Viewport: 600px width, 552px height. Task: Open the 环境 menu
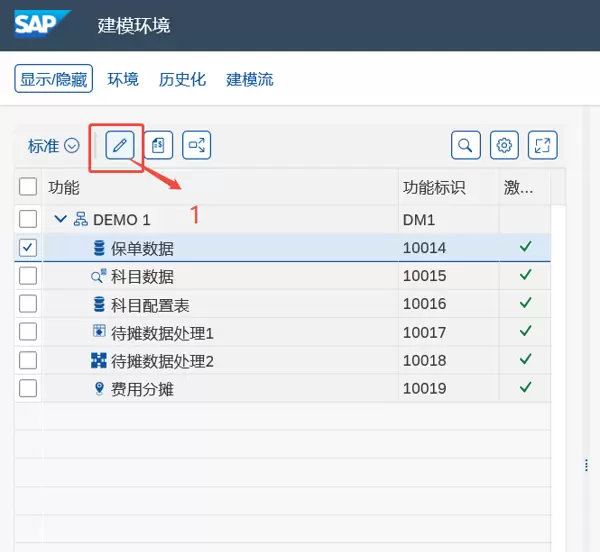tap(123, 79)
